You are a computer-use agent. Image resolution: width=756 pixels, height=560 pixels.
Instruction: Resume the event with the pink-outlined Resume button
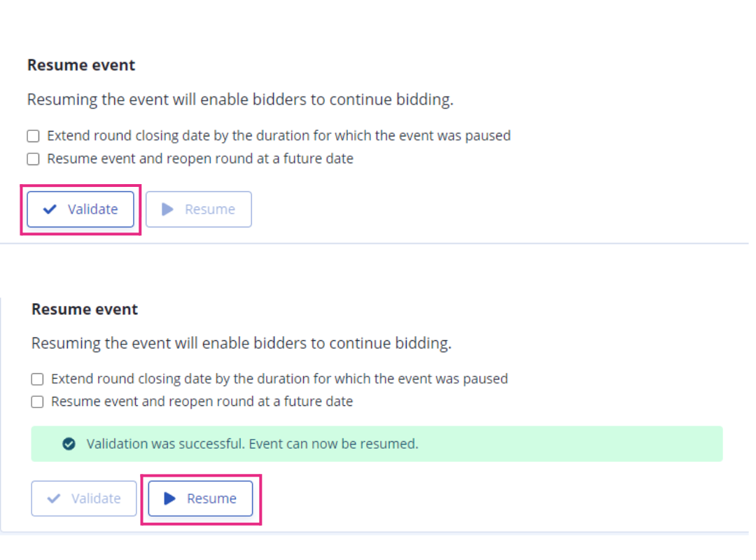pos(201,498)
